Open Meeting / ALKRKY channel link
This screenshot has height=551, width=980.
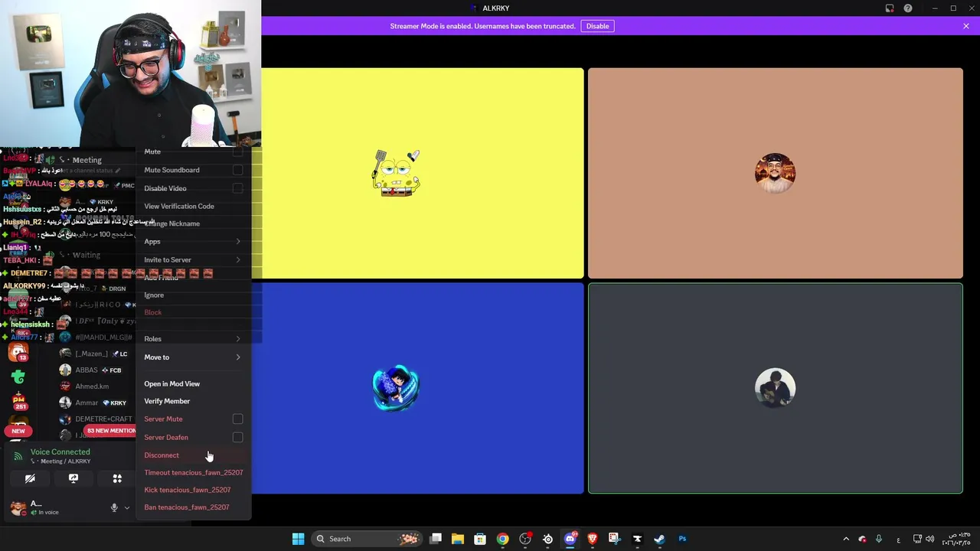(66, 461)
